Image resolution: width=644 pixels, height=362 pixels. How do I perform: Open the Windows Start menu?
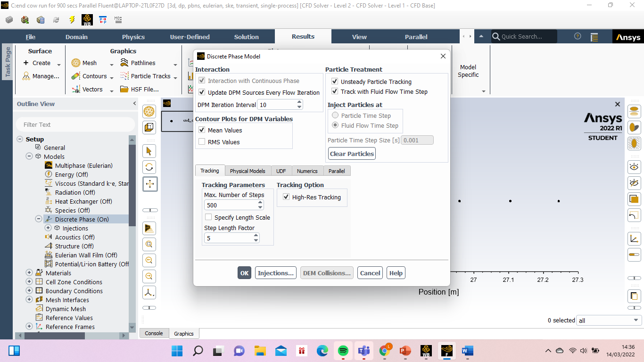177,351
